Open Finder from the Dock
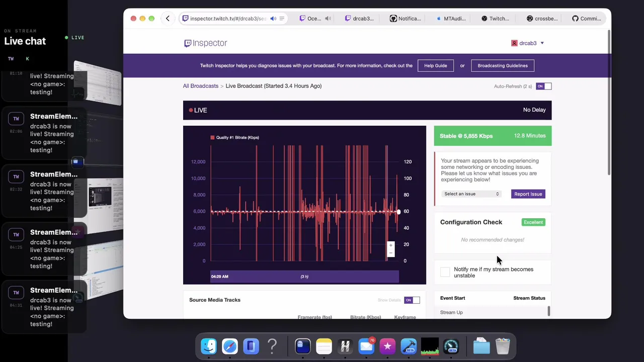 click(x=209, y=346)
